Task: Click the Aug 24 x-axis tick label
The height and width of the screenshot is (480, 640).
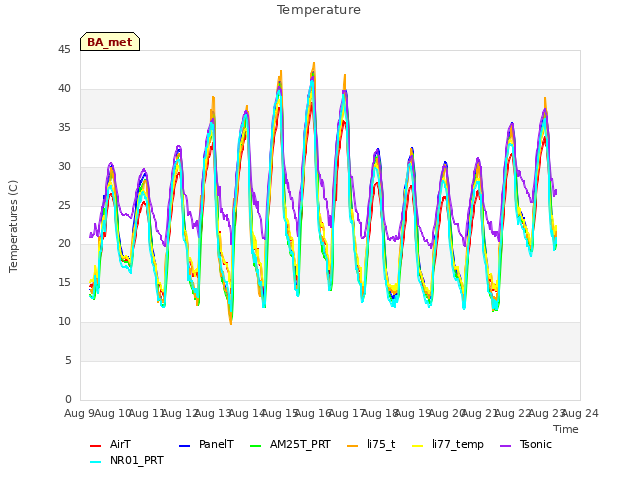Action: [580, 413]
